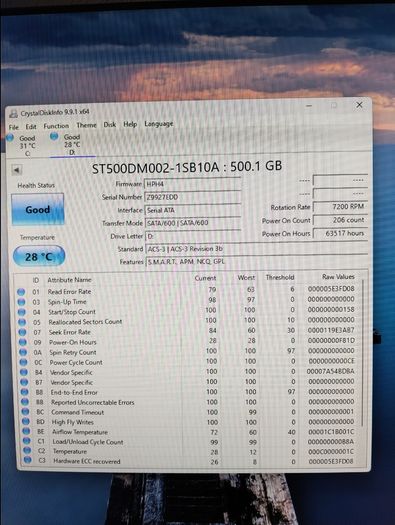Click the status icon for B4 Vendor Specific
The height and width of the screenshot is (525, 395).
click(x=24, y=372)
